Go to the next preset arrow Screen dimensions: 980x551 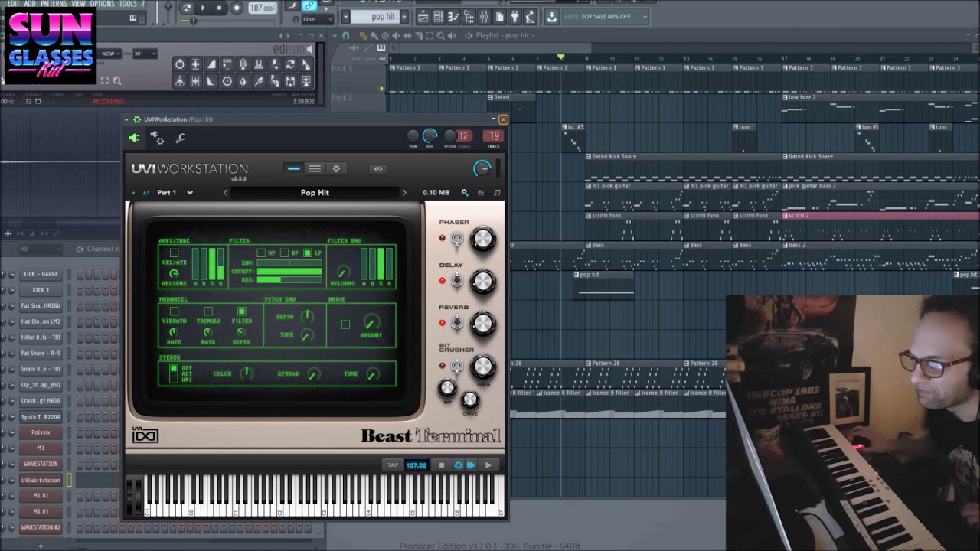point(404,193)
